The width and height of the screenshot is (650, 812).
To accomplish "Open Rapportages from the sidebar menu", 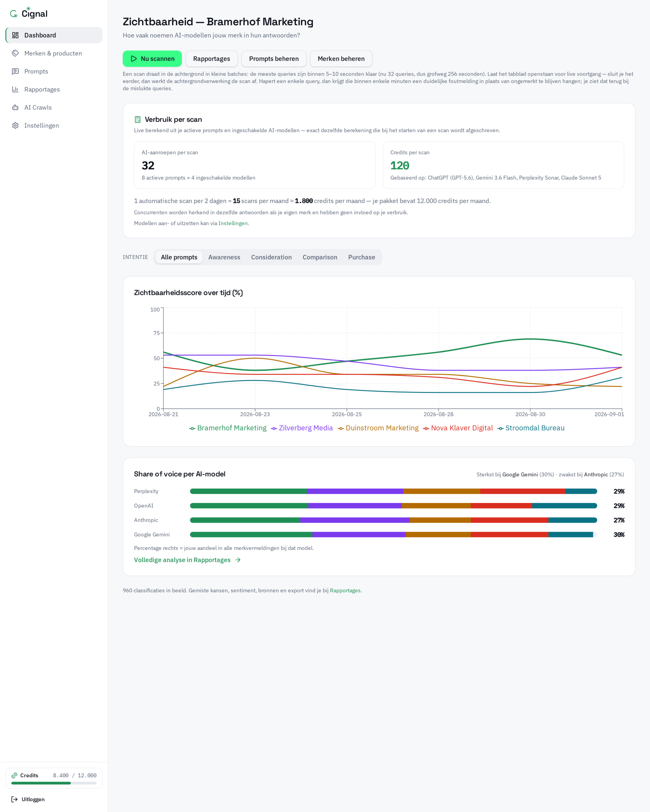I will (x=54, y=89).
